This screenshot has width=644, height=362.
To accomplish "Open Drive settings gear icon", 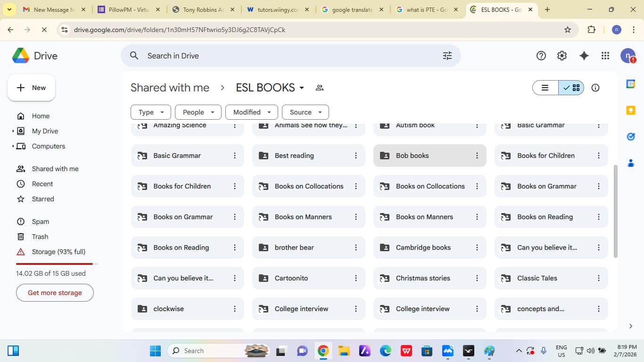I will pos(562,55).
